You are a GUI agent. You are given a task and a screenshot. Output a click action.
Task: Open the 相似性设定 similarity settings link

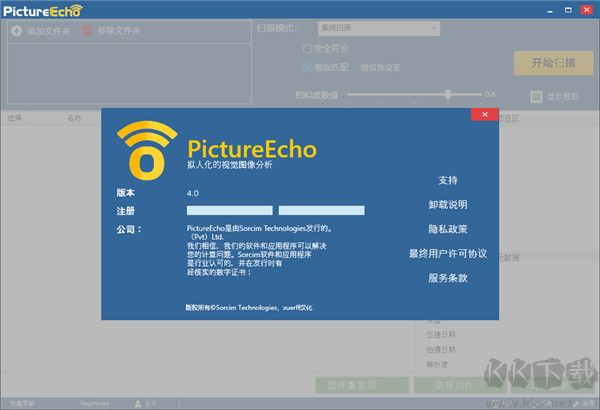(381, 68)
